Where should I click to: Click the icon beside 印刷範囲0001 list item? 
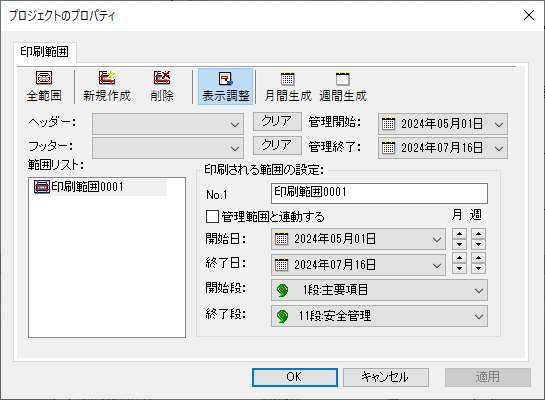point(42,187)
